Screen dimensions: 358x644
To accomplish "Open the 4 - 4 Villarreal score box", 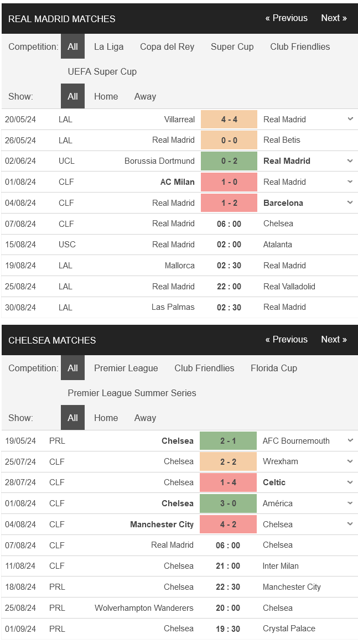I will [x=229, y=120].
